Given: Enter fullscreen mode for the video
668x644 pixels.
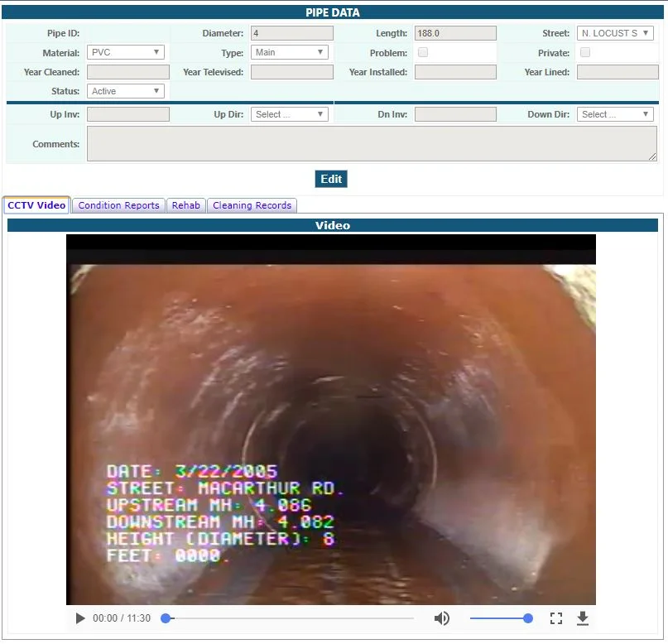Looking at the screenshot, I should coord(555,618).
